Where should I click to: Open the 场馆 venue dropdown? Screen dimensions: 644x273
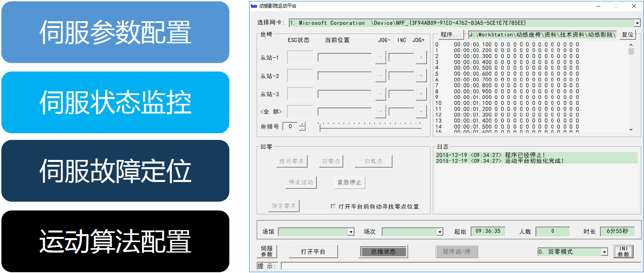click(351, 232)
